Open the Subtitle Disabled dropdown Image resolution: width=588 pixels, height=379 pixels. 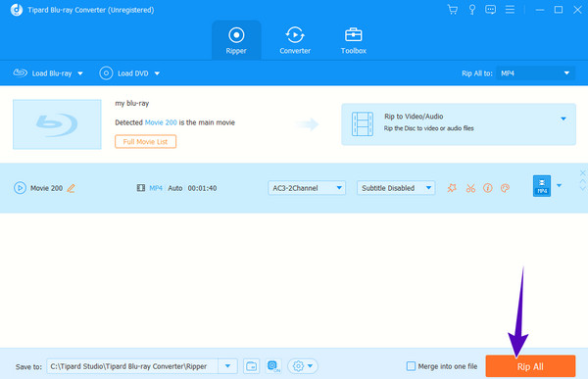(396, 188)
